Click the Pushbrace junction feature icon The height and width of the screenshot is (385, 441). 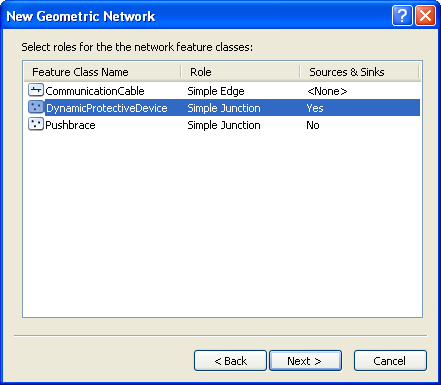coord(36,124)
